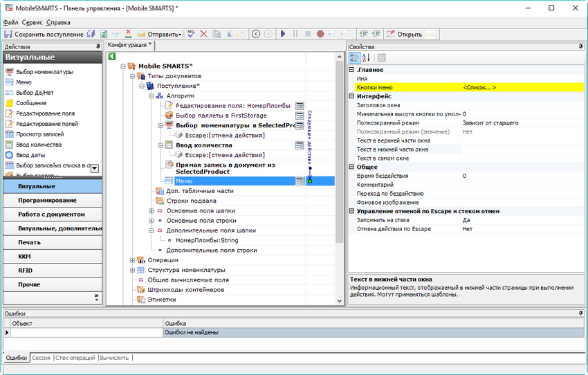Click the circled back arrow icon

(x=256, y=34)
